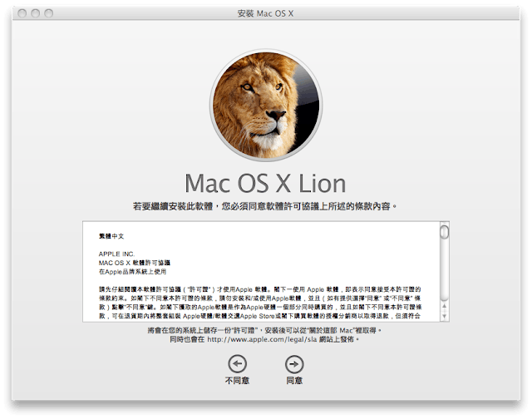Click the "在Apple品牌系統上使用" line

point(132,271)
